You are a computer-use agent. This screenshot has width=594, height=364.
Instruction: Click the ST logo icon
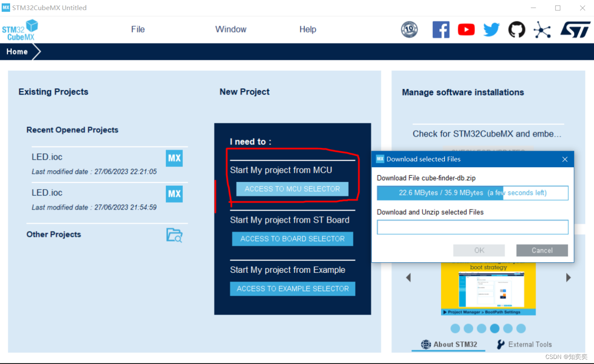click(x=575, y=30)
